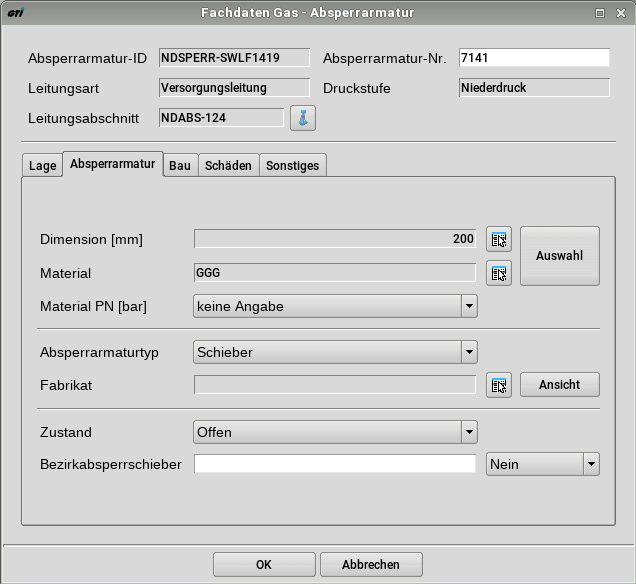Open the selection list icon for Fabrikat
The height and width of the screenshot is (584, 636).
pyautogui.click(x=498, y=385)
